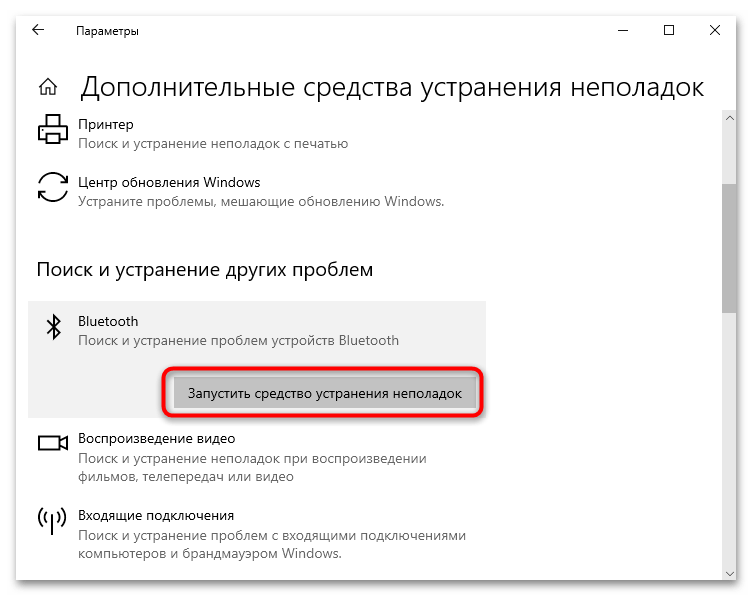
Task: Select the printer icon
Action: click(53, 129)
